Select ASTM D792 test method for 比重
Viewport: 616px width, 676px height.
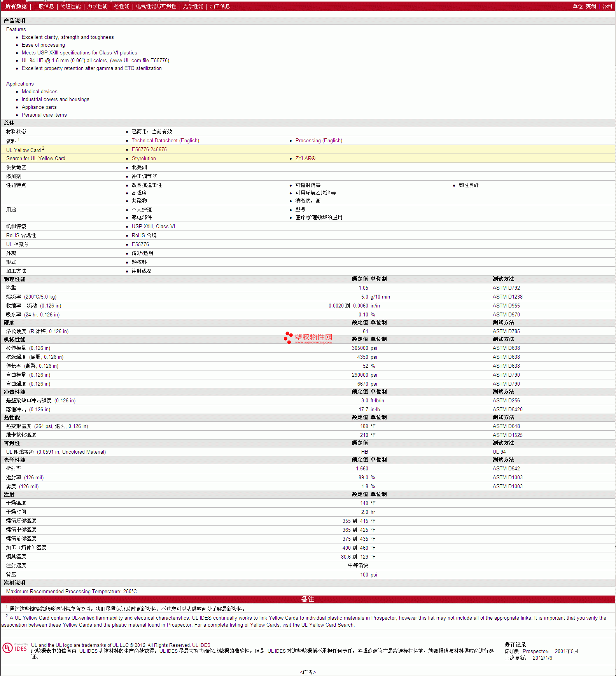pyautogui.click(x=506, y=288)
